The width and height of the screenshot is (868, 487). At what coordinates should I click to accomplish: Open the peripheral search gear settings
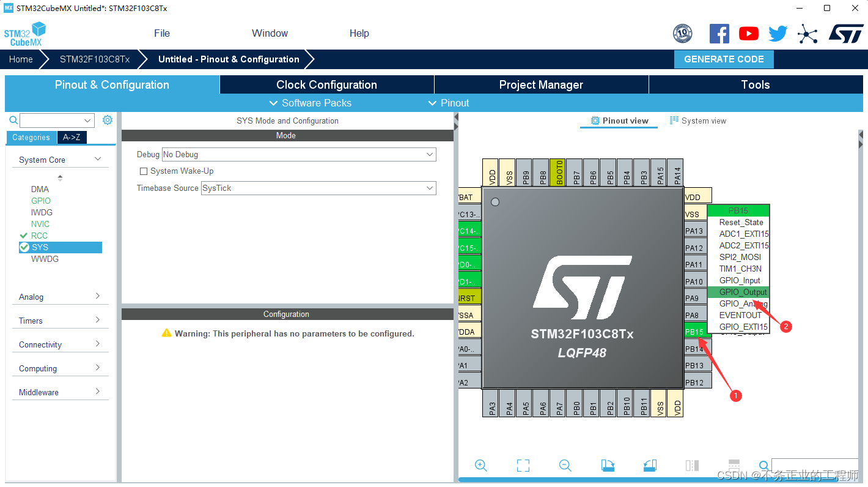(x=108, y=120)
